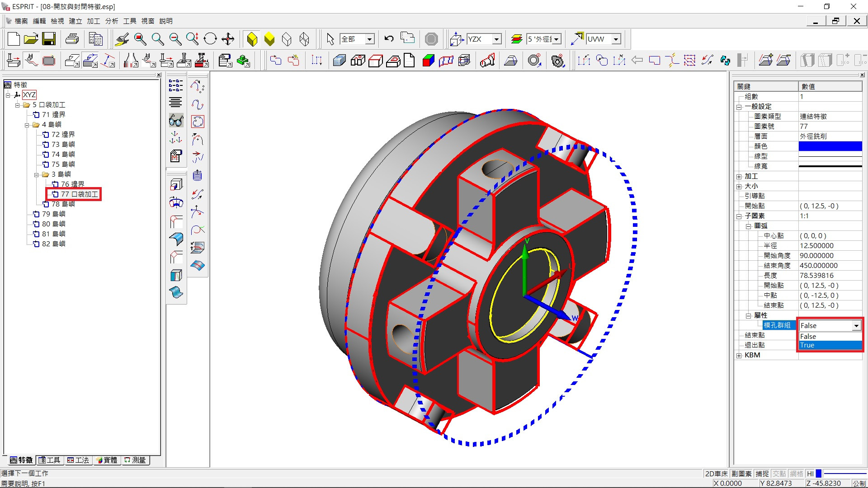The image size is (868, 488).
Task: Click the Print icon
Action: [72, 39]
